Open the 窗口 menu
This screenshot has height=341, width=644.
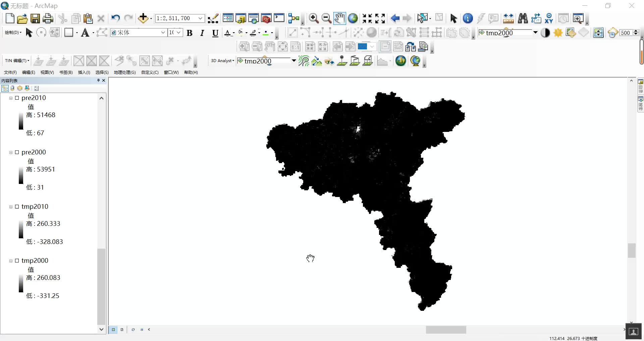(x=171, y=72)
